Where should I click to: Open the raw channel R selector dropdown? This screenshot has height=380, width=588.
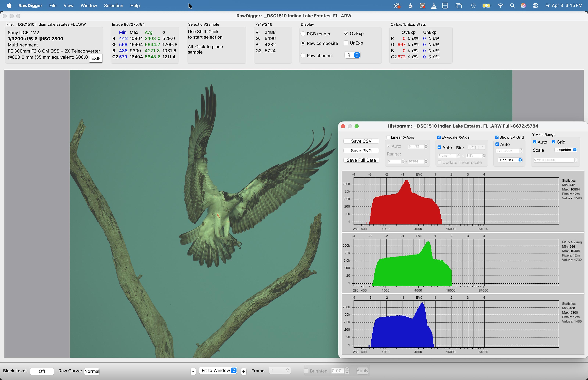click(352, 55)
